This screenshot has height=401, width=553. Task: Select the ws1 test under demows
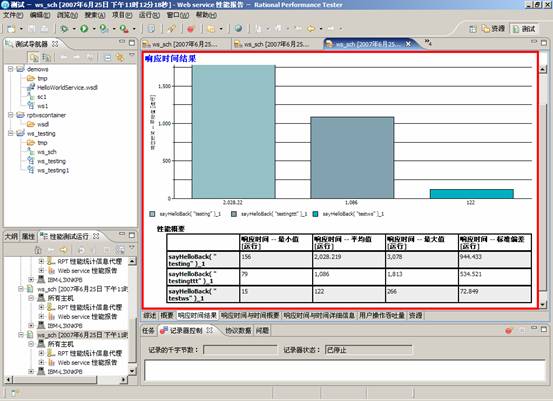pyautogui.click(x=42, y=106)
